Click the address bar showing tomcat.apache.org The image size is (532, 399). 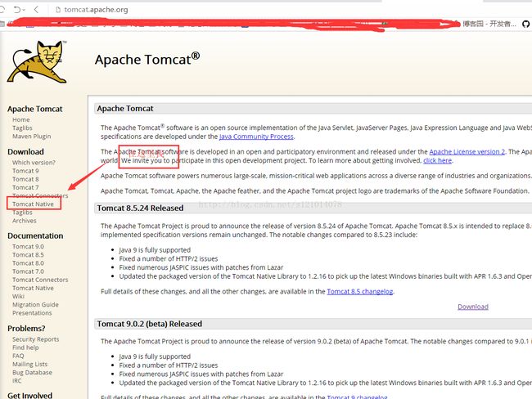tap(96, 10)
